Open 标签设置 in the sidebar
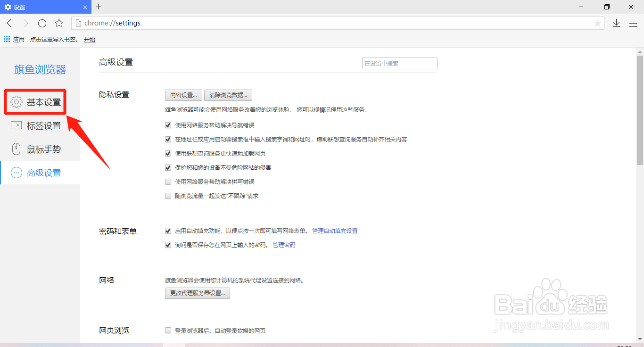 tap(40, 125)
